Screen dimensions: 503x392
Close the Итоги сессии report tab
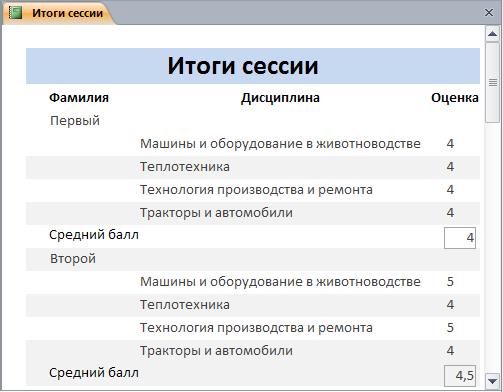(x=489, y=13)
